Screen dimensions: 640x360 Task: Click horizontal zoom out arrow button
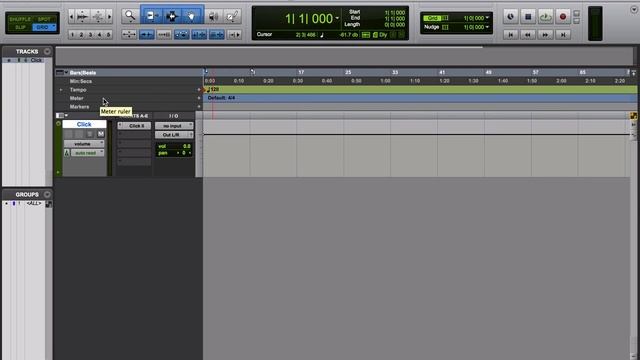(x=71, y=17)
